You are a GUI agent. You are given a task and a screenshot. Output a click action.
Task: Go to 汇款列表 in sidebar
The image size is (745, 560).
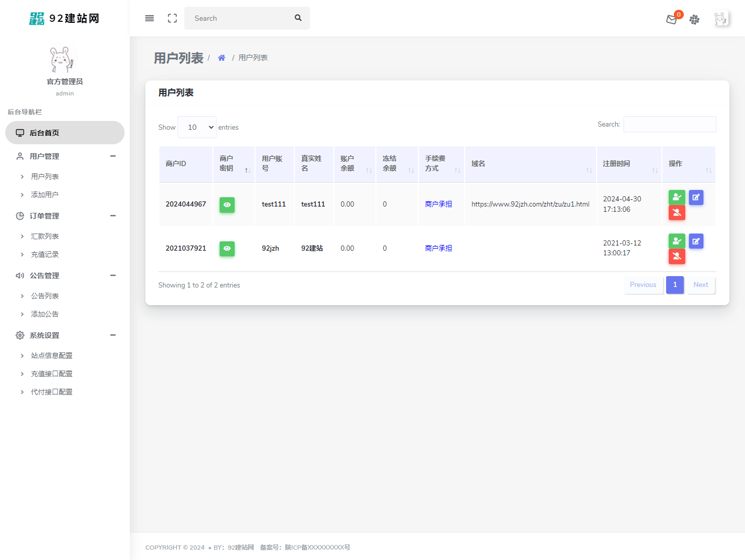tap(45, 236)
